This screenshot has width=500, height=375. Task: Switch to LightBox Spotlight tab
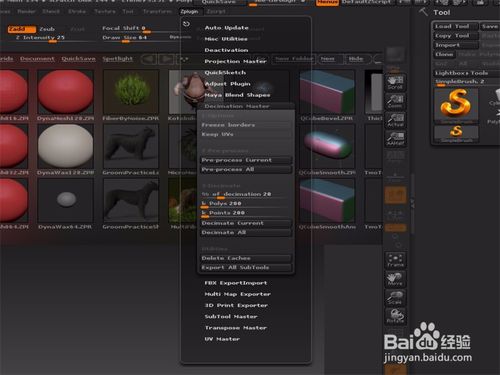pos(117,59)
